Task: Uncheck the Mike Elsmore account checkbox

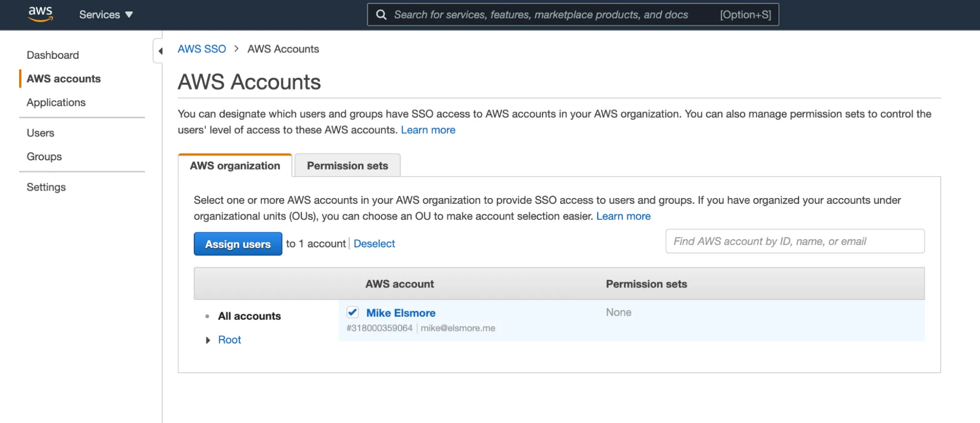Action: pos(352,312)
